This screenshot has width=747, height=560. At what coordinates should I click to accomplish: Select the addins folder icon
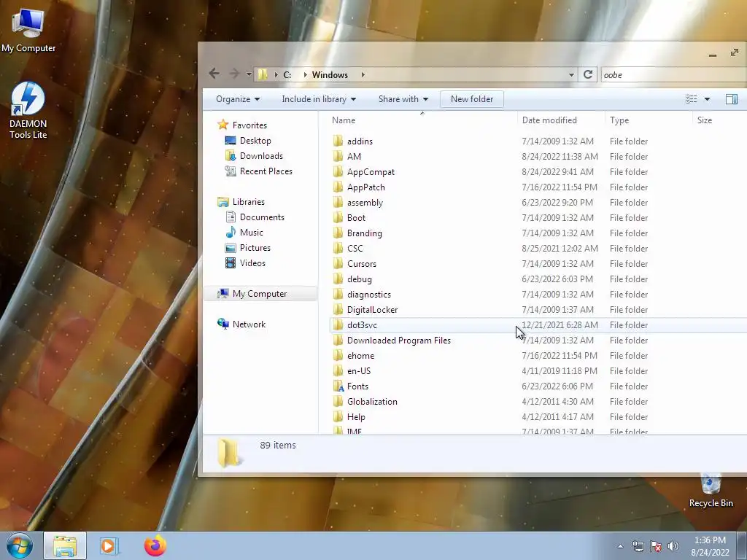pos(338,141)
